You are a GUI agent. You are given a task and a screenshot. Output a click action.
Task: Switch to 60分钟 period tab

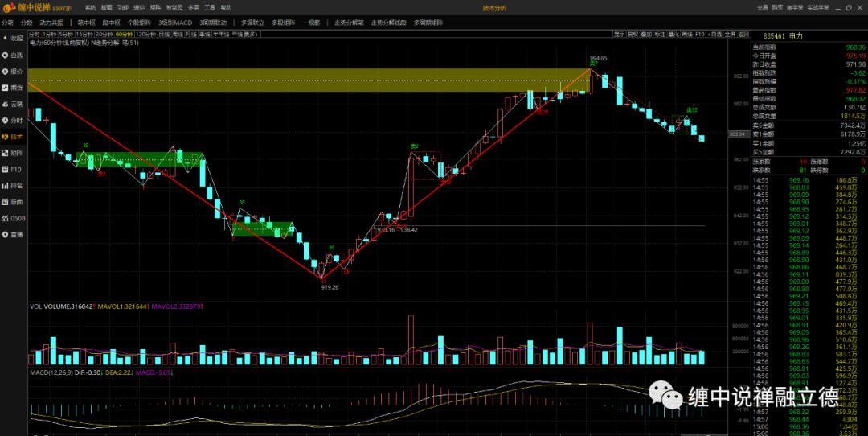[124, 35]
